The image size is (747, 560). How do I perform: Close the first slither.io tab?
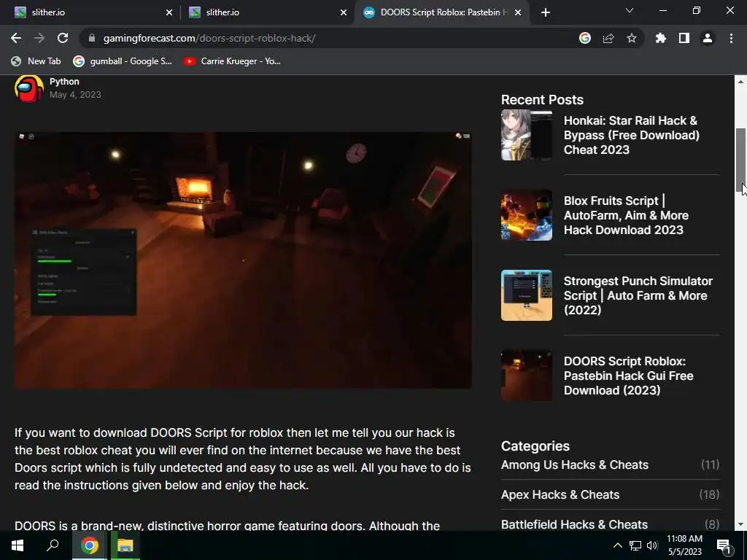pos(169,12)
